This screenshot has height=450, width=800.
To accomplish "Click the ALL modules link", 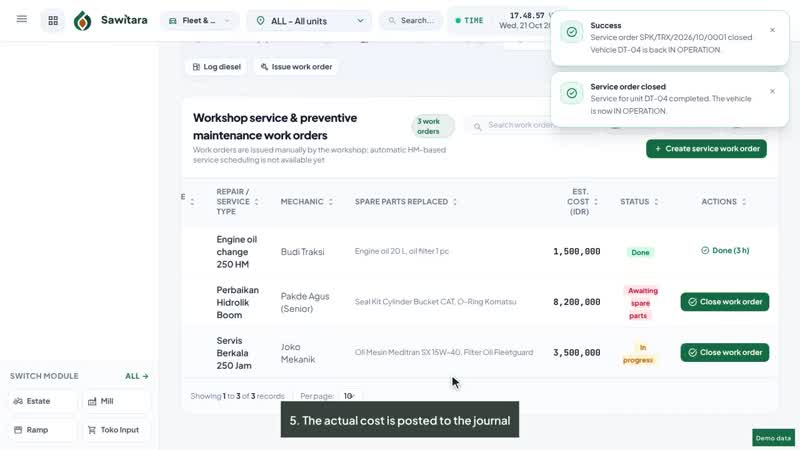I will (x=137, y=376).
